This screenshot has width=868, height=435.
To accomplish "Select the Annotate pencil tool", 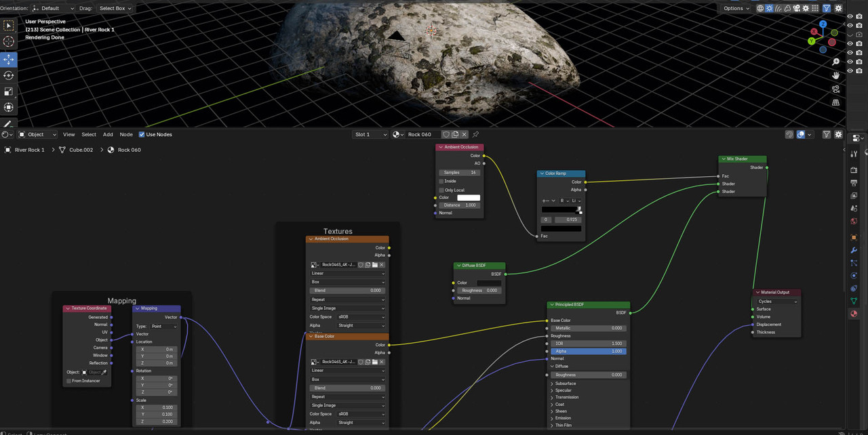I will 9,124.
